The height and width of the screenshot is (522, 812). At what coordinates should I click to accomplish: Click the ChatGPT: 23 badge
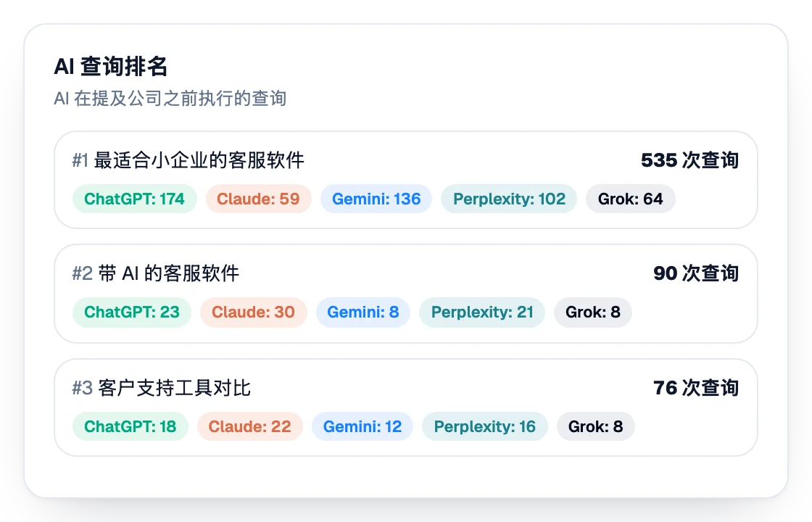(x=131, y=312)
